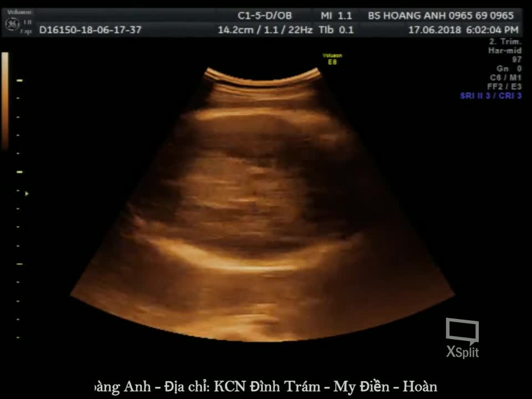The height and width of the screenshot is (399, 532).
Task: Click the scrolling address caption mentioning KCN Đình Trám
Action: pos(265,386)
